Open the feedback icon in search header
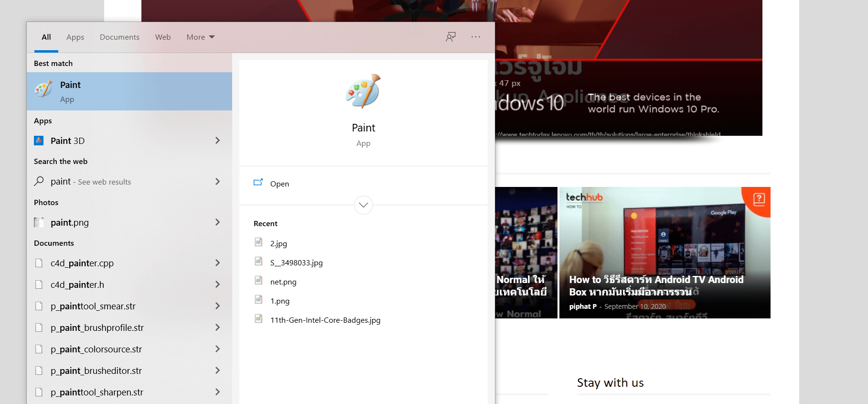 [450, 37]
